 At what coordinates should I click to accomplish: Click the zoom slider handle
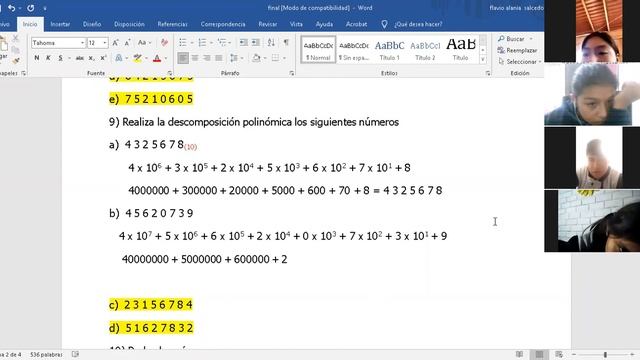605,355
